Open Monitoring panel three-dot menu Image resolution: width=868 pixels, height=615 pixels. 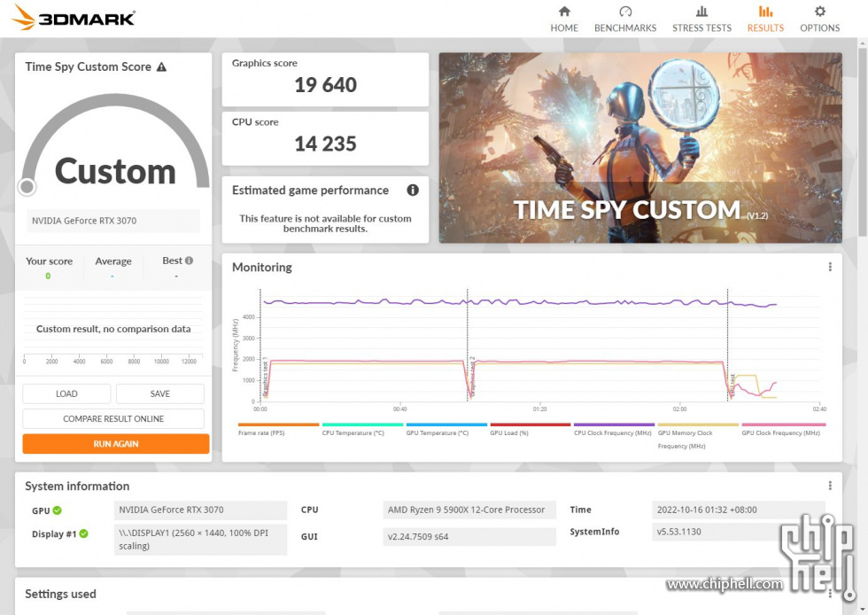point(830,267)
